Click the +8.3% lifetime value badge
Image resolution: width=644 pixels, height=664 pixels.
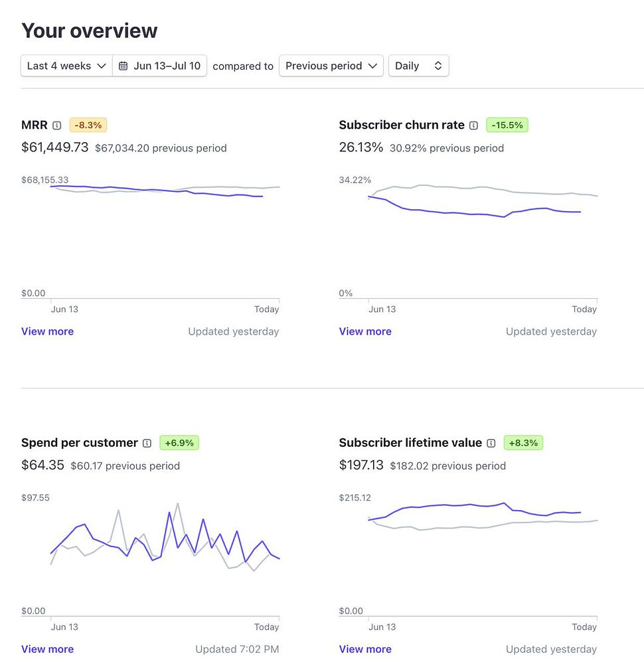(523, 442)
